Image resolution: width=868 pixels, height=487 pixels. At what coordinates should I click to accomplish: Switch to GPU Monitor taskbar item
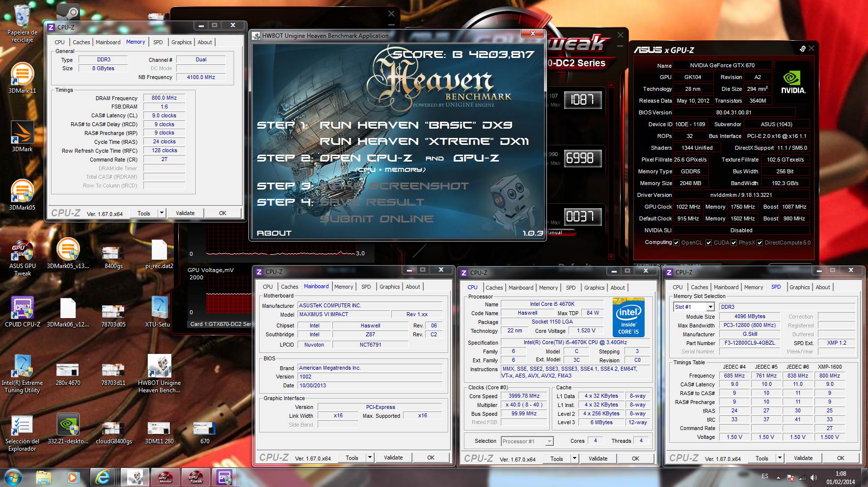[165, 477]
